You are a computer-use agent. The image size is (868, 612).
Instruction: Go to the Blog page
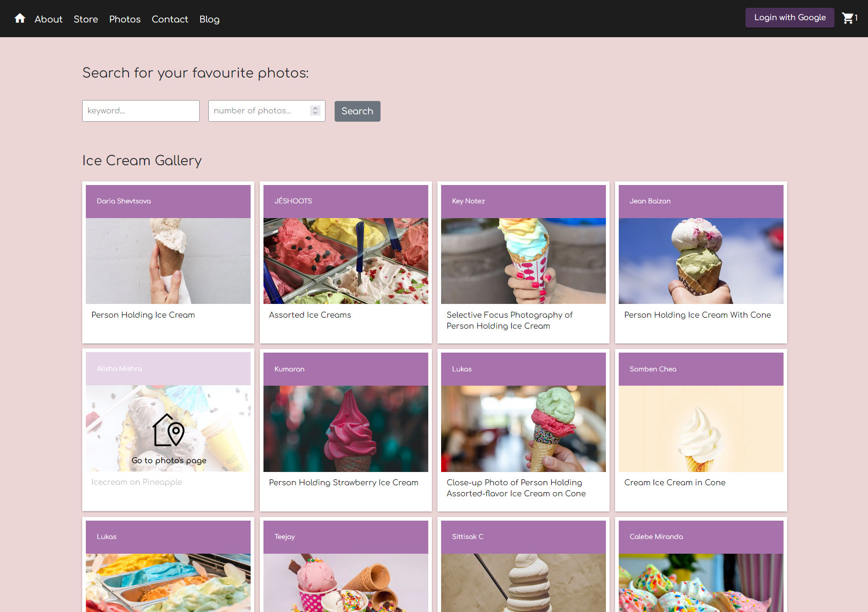click(209, 19)
